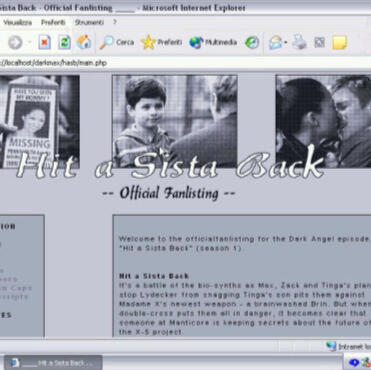The image size is (371, 370).
Task: Stop page loading with red X icon
Action: coord(45,43)
